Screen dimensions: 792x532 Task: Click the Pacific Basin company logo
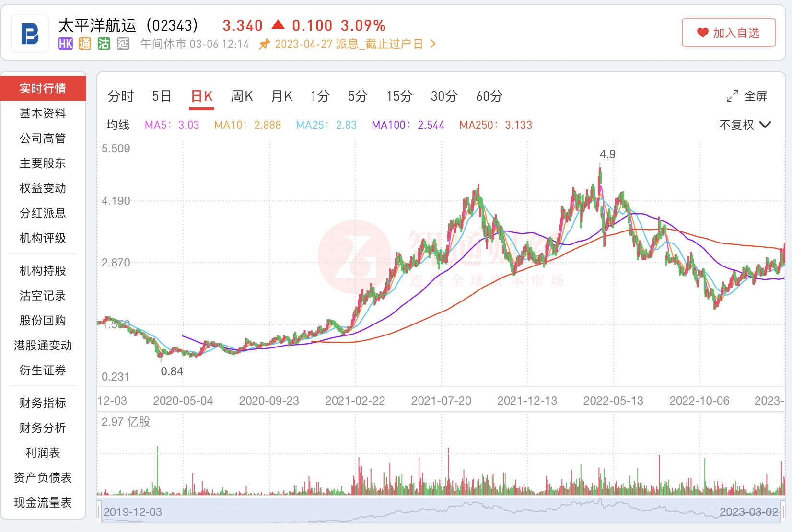pos(30,34)
